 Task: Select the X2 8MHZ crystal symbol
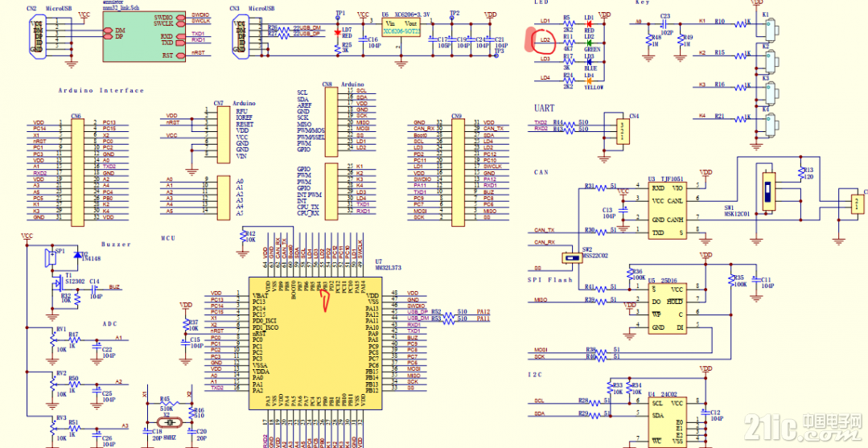pyautogui.click(x=171, y=424)
